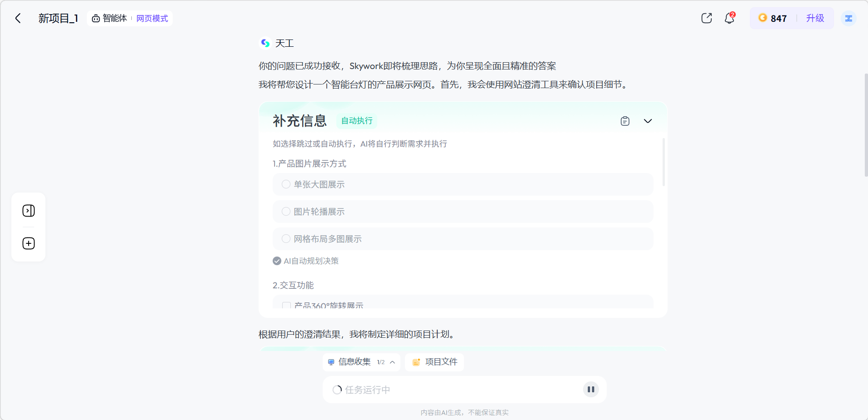Click the 补充信息 card inner scrollbar

[663, 162]
